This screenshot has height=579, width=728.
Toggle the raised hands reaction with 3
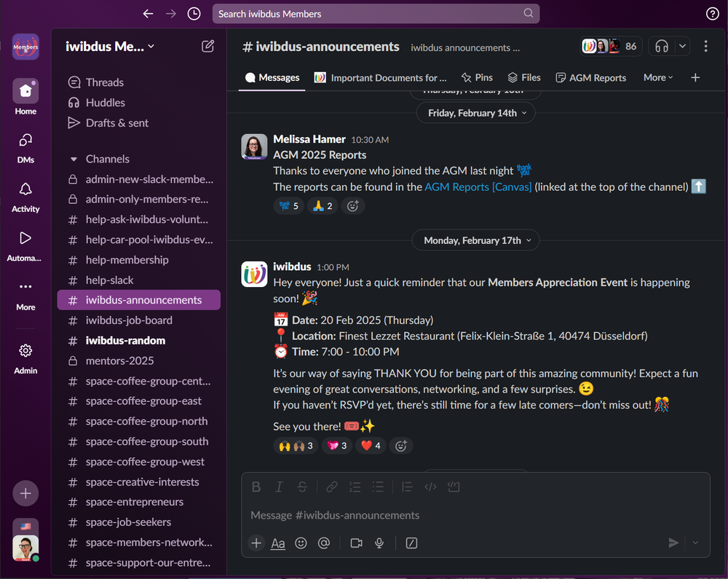pyautogui.click(x=296, y=446)
